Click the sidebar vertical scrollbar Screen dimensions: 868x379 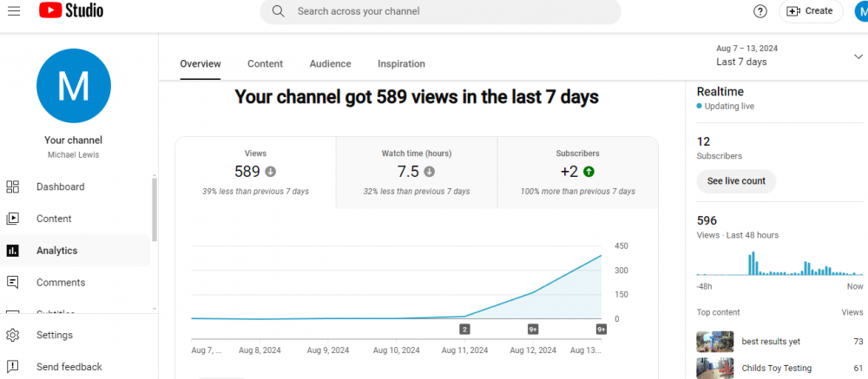coord(155,208)
